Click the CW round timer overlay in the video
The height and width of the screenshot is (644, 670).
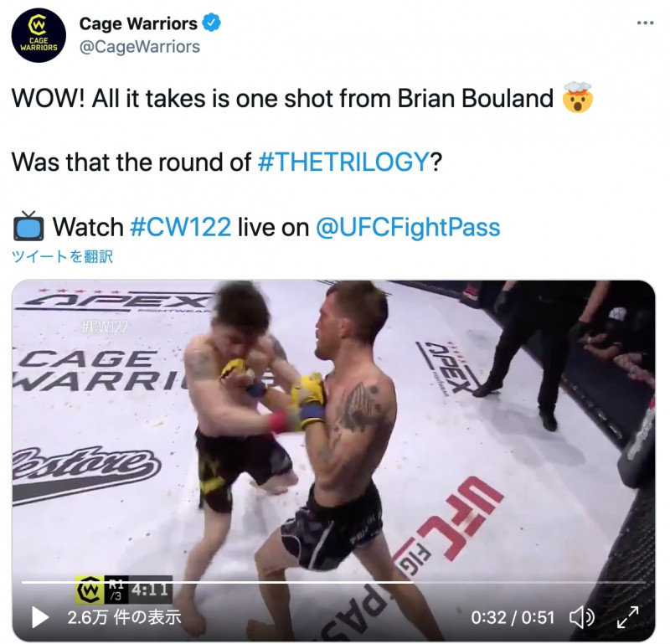click(124, 590)
